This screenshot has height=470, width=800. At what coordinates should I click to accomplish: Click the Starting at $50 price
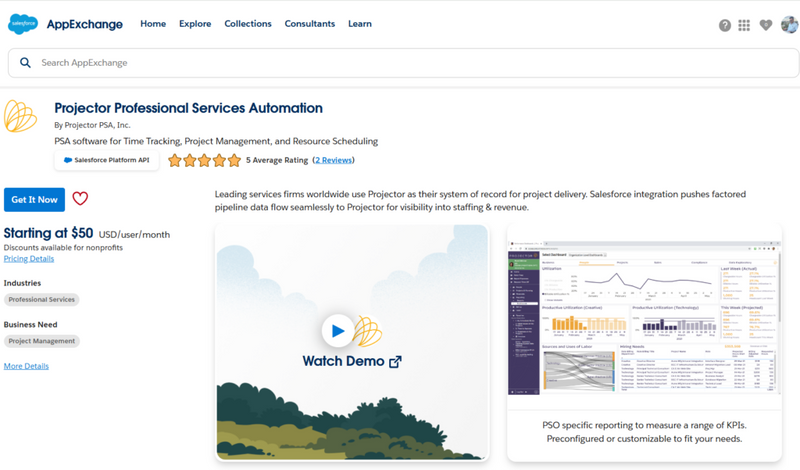point(48,233)
